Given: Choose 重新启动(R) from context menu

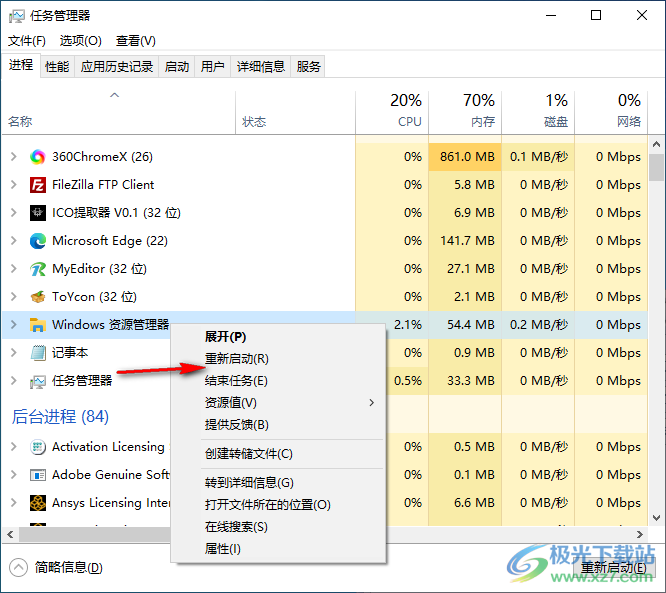Looking at the screenshot, I should coord(236,359).
